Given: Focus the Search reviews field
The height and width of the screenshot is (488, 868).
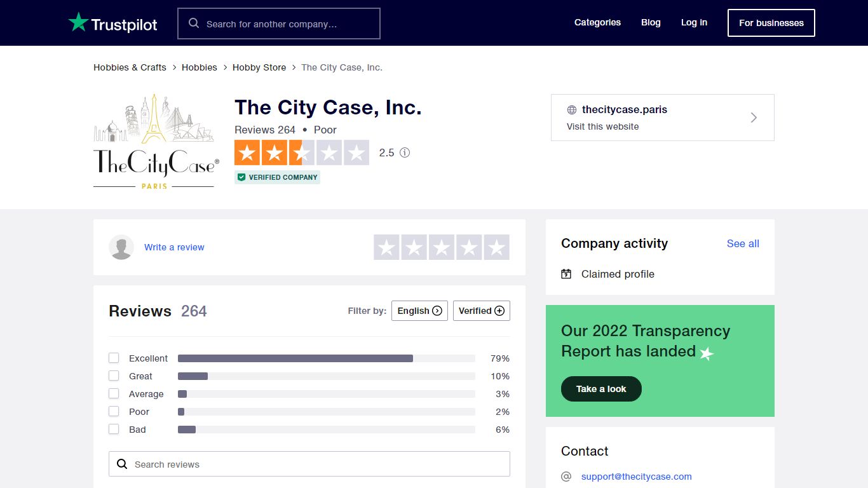Looking at the screenshot, I should point(309,464).
